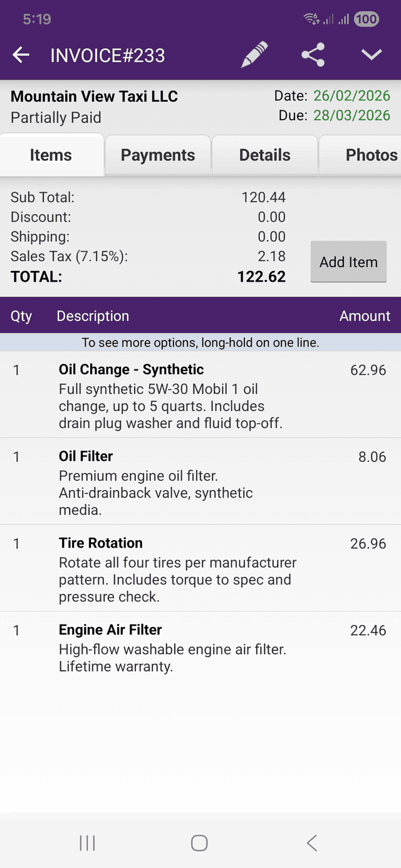Select the Oil Change - Synthetic line item
401x868 pixels.
pos(130,370)
